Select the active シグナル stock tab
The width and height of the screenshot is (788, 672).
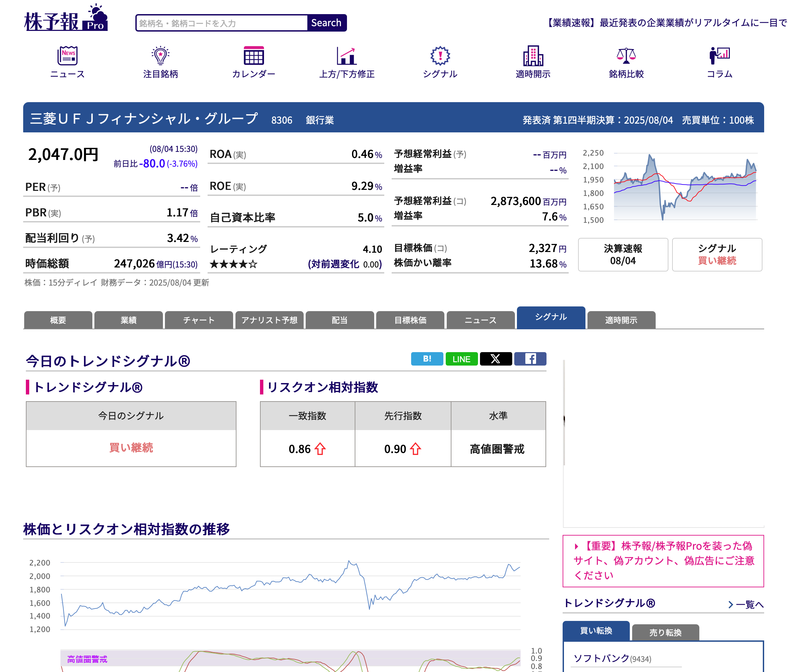pyautogui.click(x=551, y=318)
